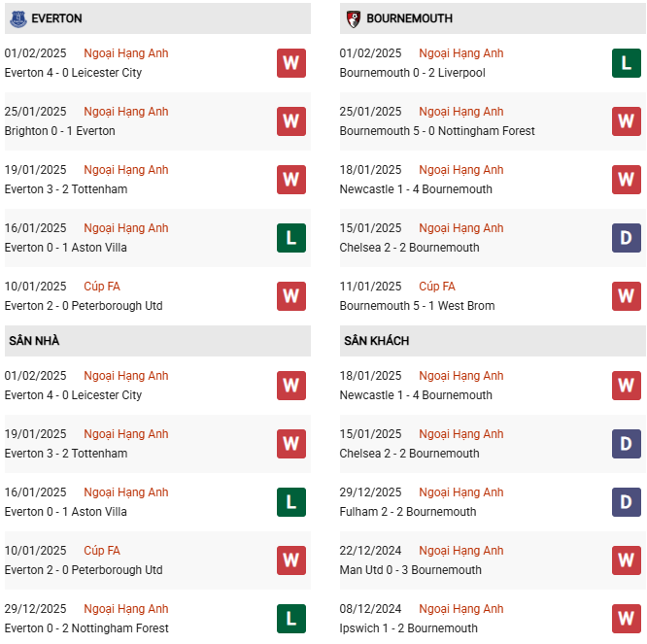Viewport: 647px width, 644px height.
Task: Click D badge for Fulham 2-2 Bournemouth
Action: tap(626, 502)
